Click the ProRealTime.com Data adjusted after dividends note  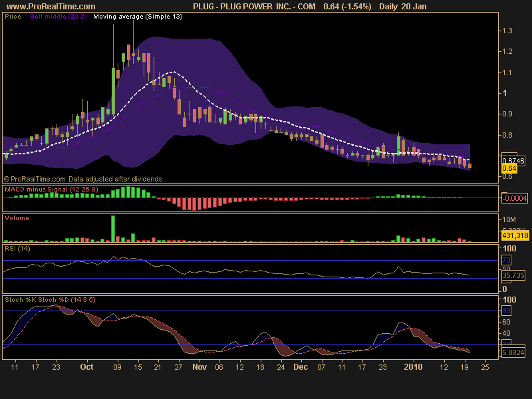click(x=83, y=179)
